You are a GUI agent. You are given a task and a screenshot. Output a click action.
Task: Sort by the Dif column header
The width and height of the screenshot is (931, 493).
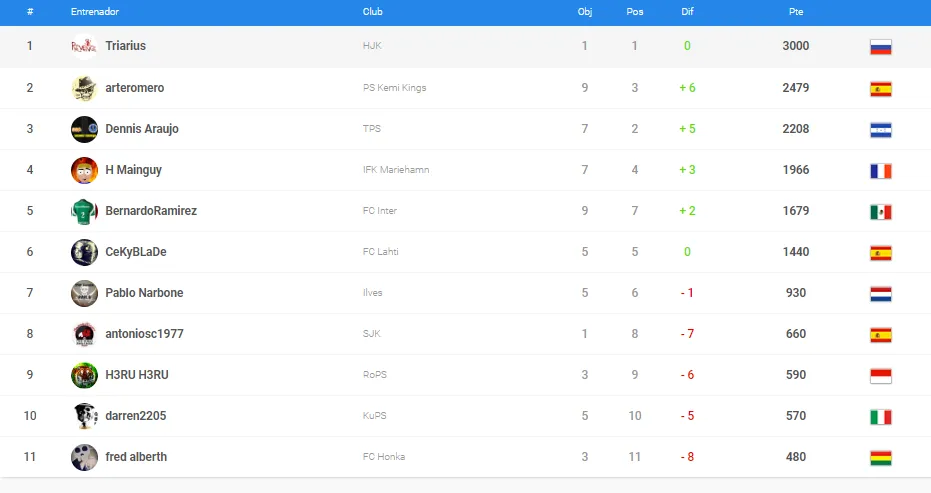(x=688, y=12)
